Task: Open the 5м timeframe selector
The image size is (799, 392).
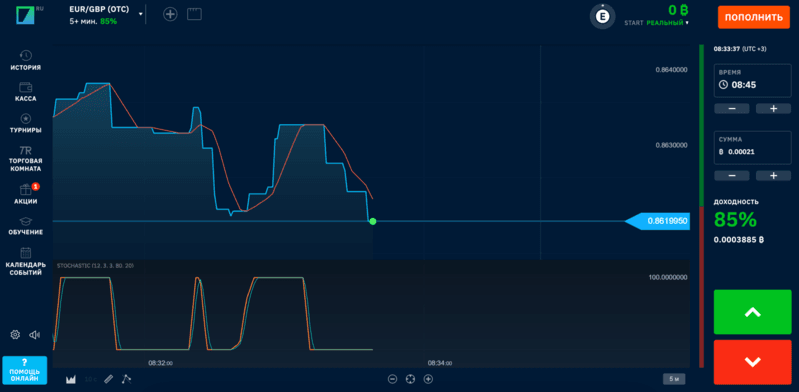Action: [x=674, y=379]
